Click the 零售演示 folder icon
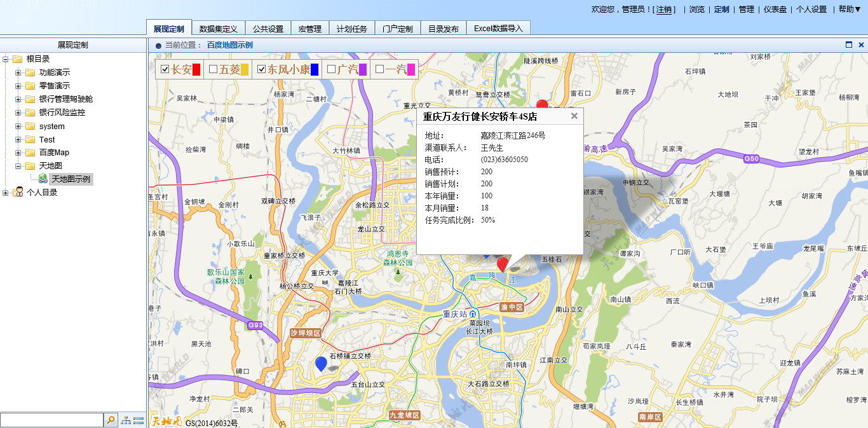 tap(30, 86)
